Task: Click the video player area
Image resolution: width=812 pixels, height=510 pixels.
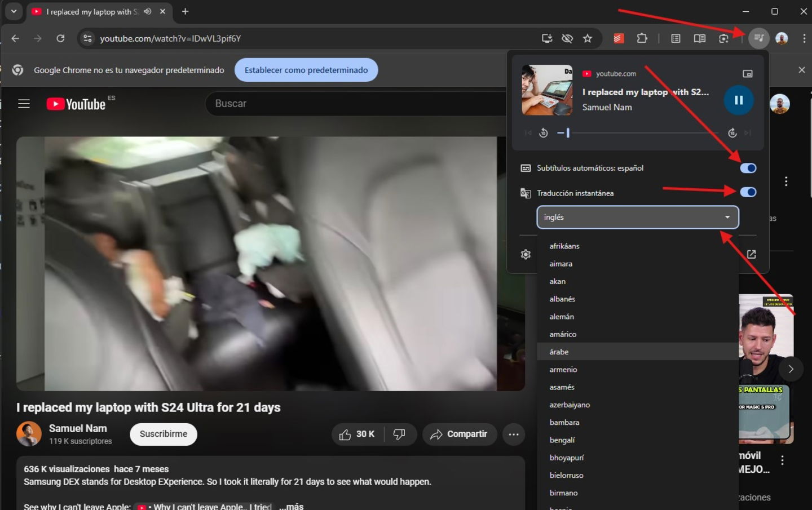Action: point(271,264)
